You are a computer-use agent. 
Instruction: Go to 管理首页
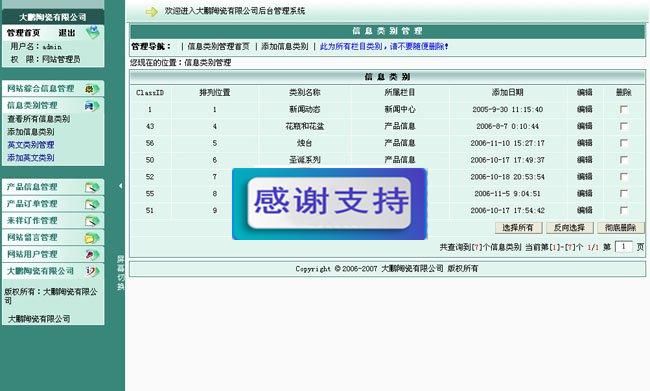24,33
